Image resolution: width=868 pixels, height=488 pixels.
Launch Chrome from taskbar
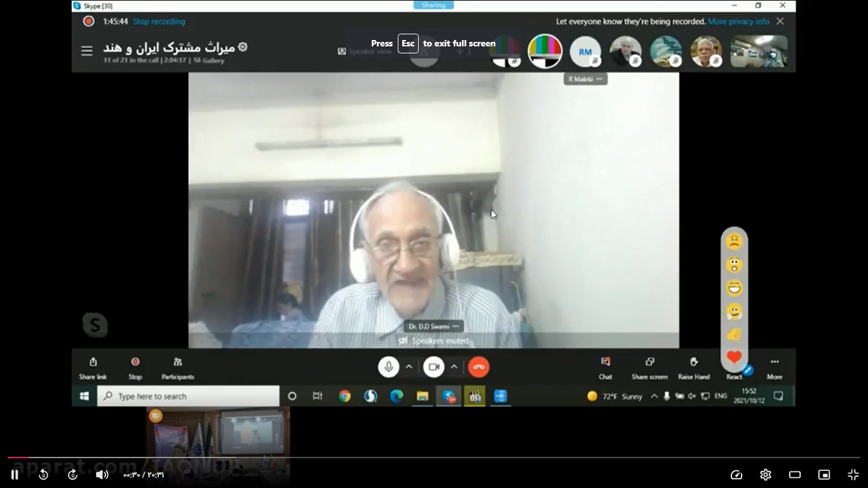pos(344,396)
